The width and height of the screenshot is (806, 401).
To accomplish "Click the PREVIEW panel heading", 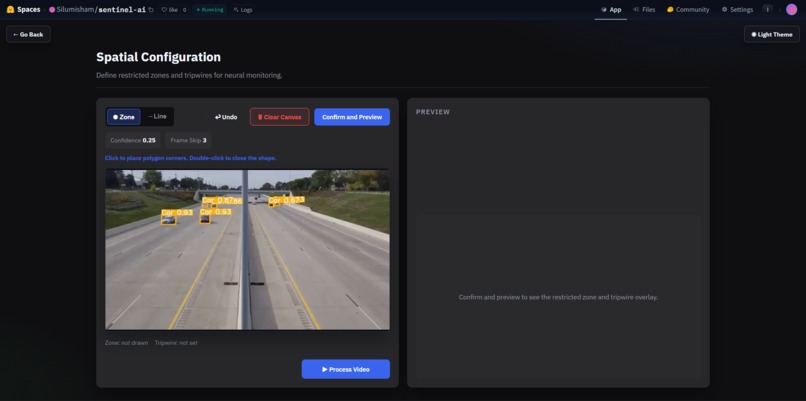I will tap(433, 112).
